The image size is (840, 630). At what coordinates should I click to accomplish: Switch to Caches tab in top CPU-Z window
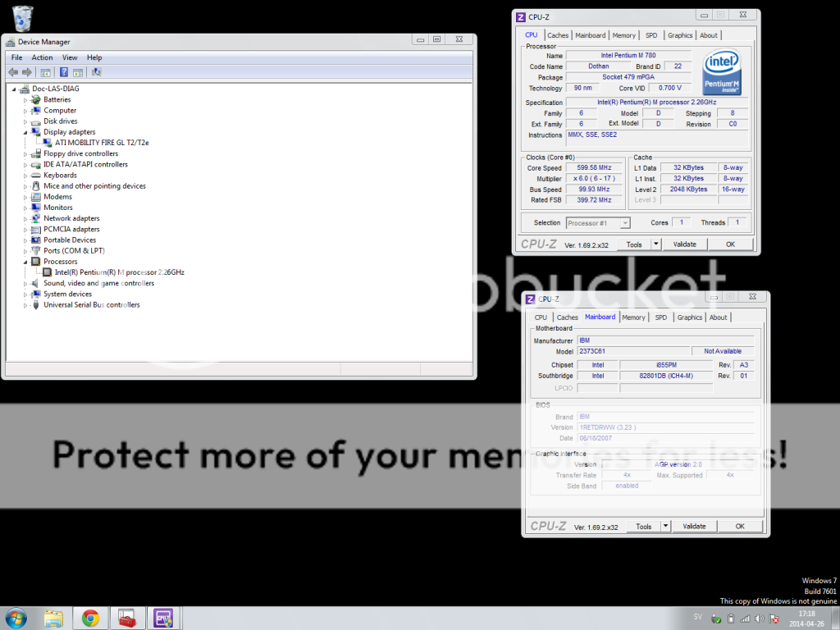(558, 35)
